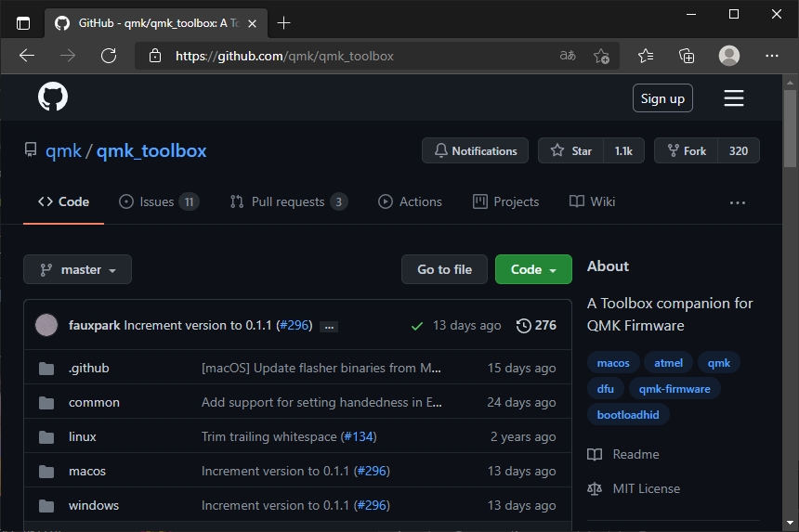Viewport: 799px width, 532px height.
Task: Open the green Code dropdown
Action: (533, 269)
